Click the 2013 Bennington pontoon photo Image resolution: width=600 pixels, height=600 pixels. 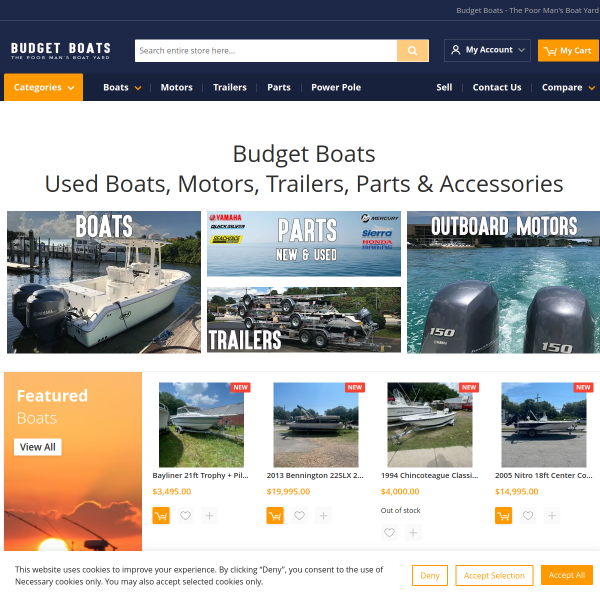tap(316, 425)
